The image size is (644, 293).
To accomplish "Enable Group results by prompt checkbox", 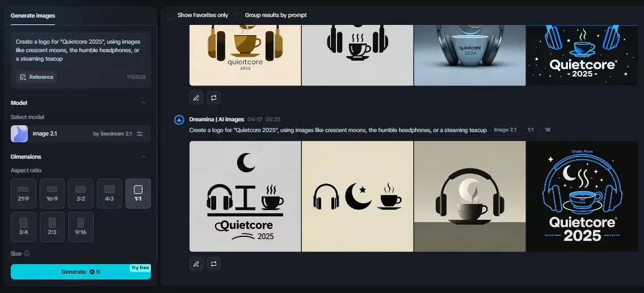I will (238, 15).
